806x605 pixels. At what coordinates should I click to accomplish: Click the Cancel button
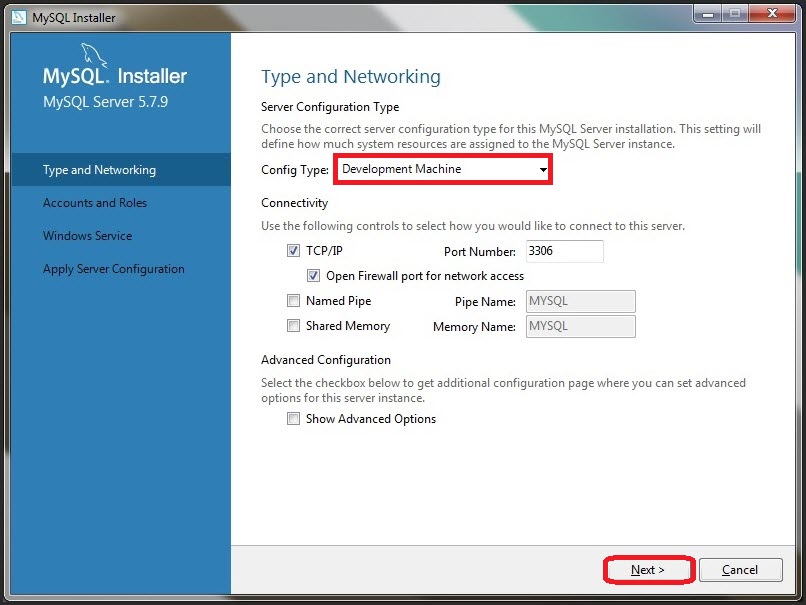pos(740,570)
